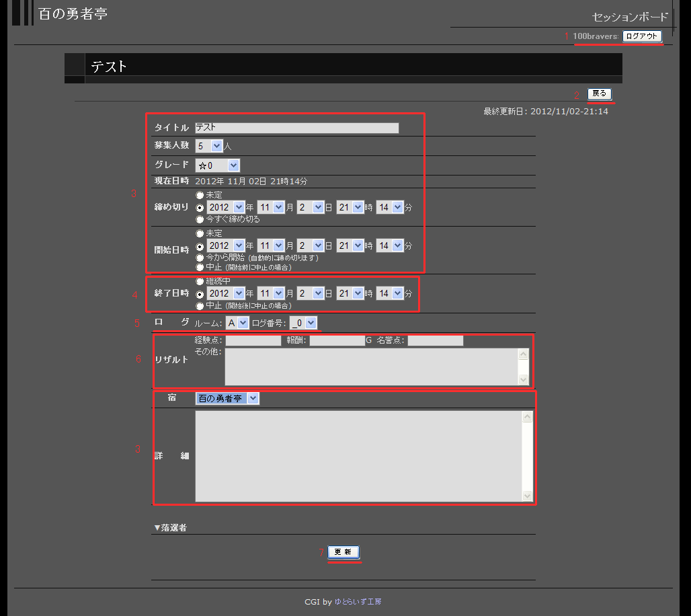Click the 詳細 textarea scrollbar down arrow
Viewport: 691px width, 616px height.
pos(527,496)
